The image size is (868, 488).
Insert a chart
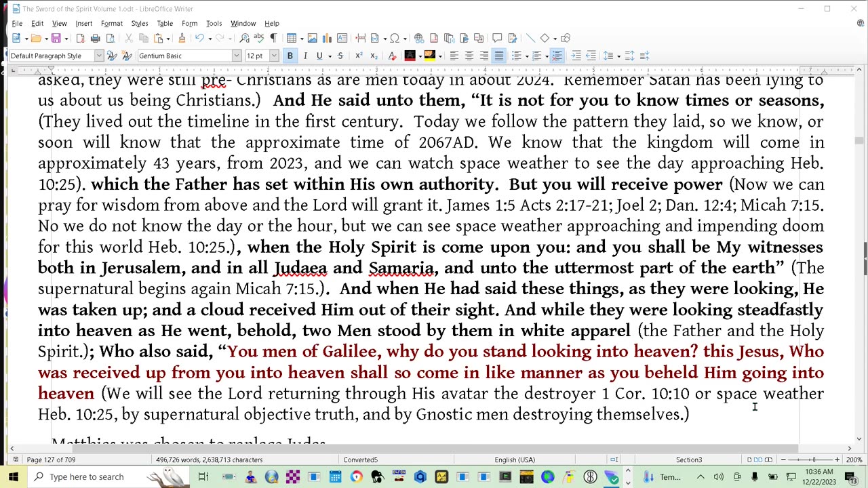click(x=328, y=38)
